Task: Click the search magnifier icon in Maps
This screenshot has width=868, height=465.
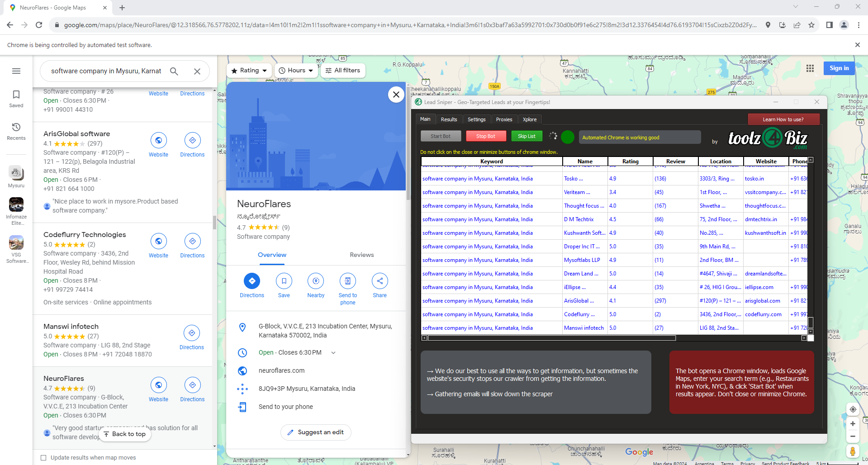Action: 174,71
